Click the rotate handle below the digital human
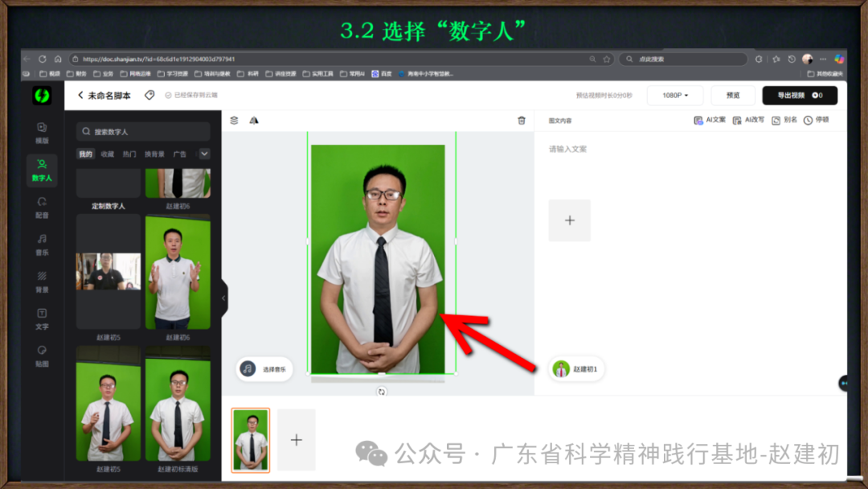Image resolution: width=868 pixels, height=489 pixels. coord(382,392)
